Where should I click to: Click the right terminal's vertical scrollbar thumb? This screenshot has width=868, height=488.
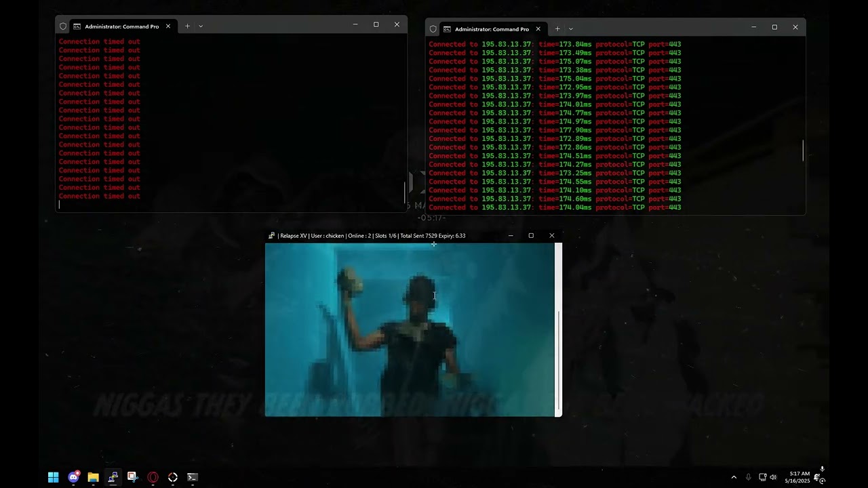[804, 150]
